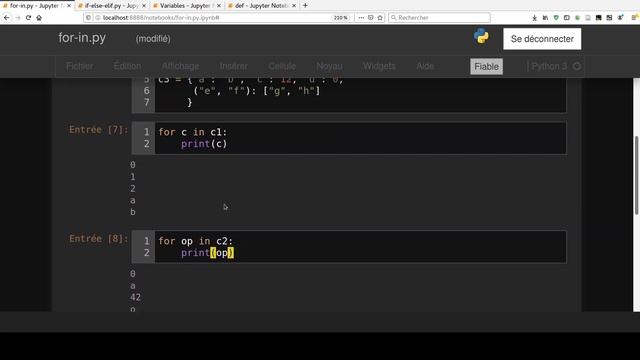The image size is (640, 360).
Task: Click the tracking shield icon in URL bar
Action: (x=89, y=18)
